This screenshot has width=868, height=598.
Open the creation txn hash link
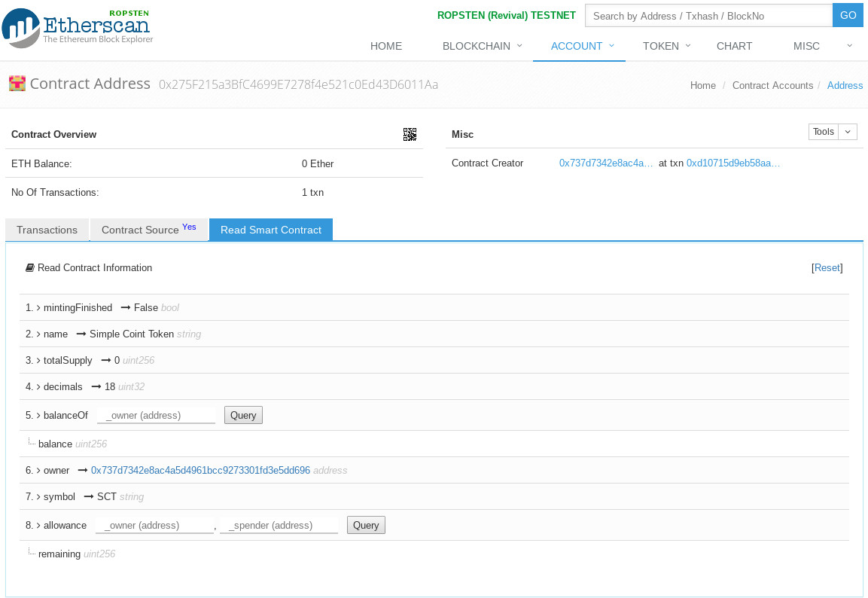733,163
